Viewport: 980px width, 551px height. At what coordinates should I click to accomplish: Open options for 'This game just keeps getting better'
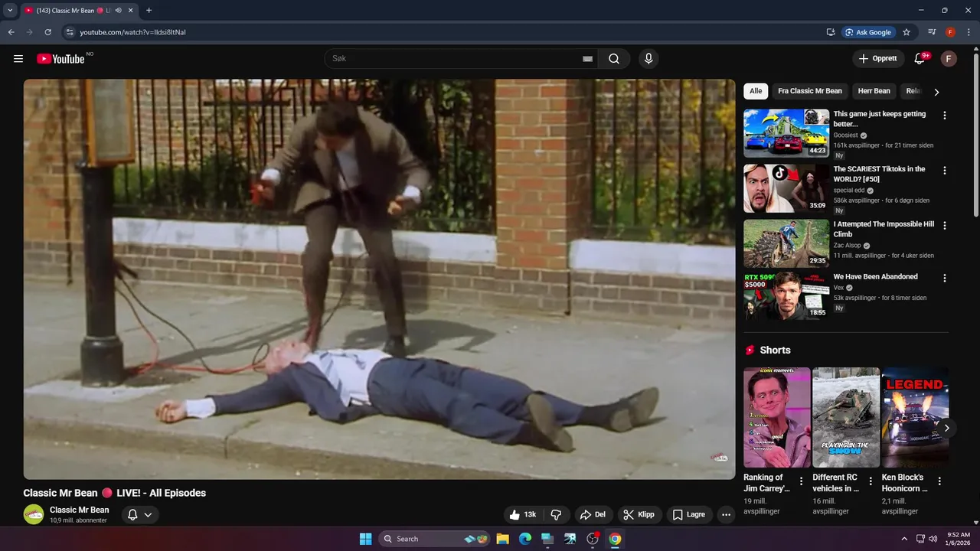944,116
